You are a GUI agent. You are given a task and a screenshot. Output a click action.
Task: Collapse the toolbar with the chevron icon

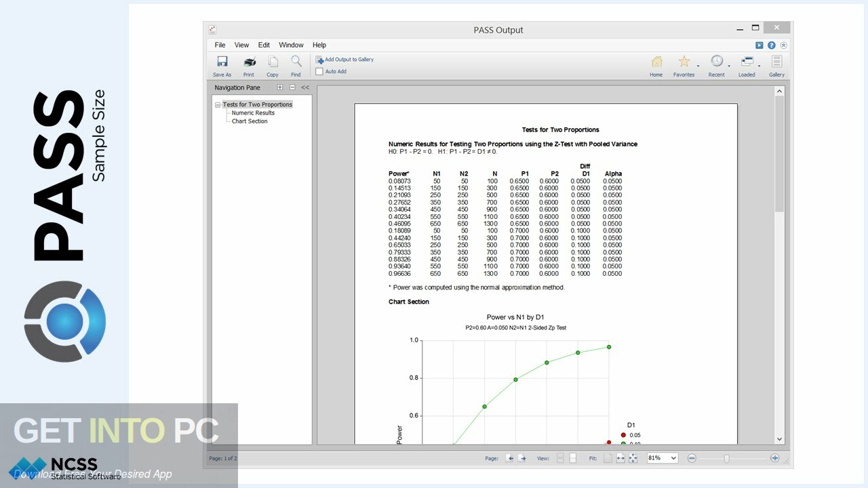pos(784,45)
